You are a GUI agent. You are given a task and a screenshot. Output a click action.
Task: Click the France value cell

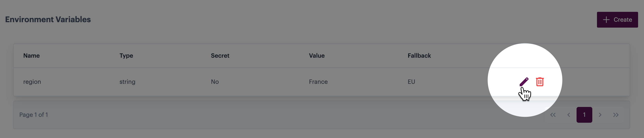pyautogui.click(x=318, y=82)
